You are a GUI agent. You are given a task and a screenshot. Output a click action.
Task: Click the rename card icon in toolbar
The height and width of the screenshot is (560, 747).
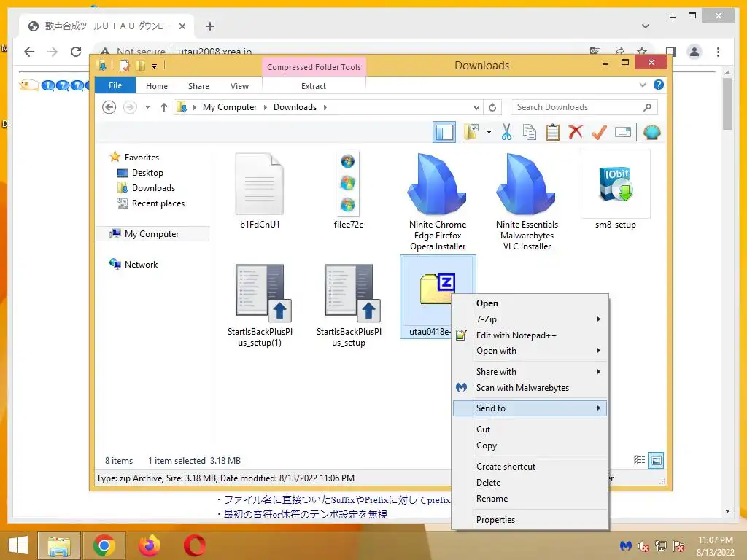point(623,132)
